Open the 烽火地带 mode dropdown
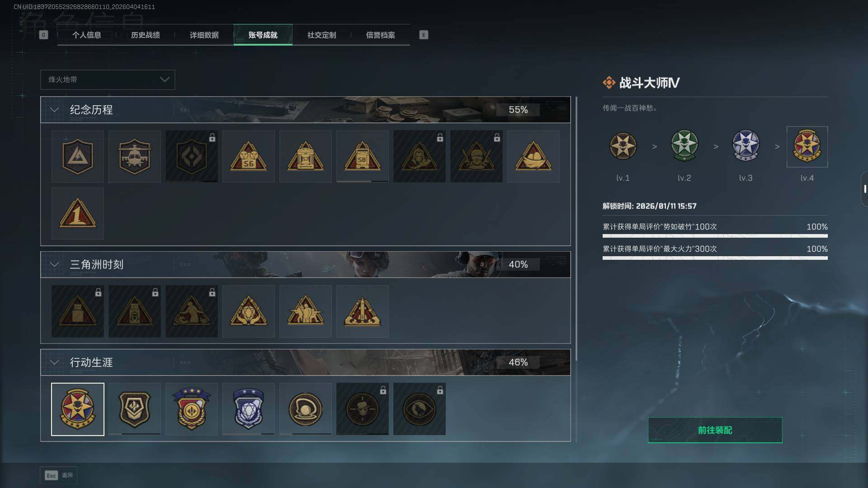Viewport: 868px width, 488px height. 108,80
